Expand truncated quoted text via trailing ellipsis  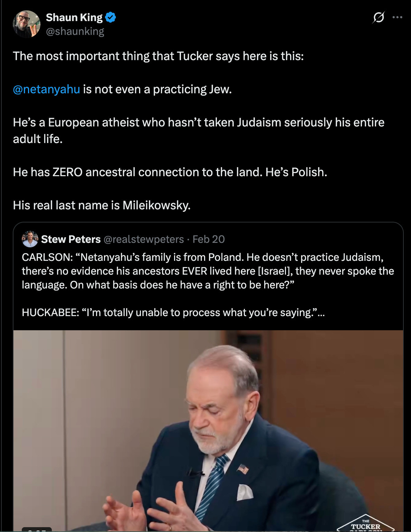point(321,313)
